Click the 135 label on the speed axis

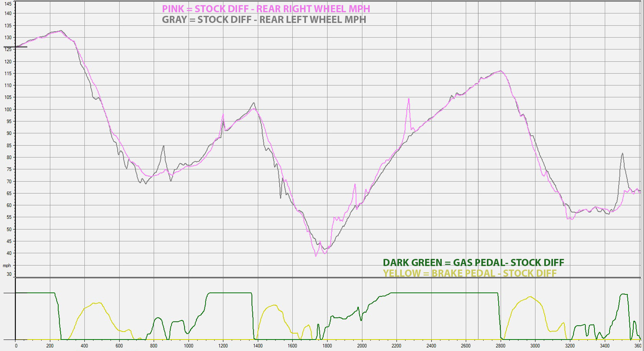tap(8, 25)
